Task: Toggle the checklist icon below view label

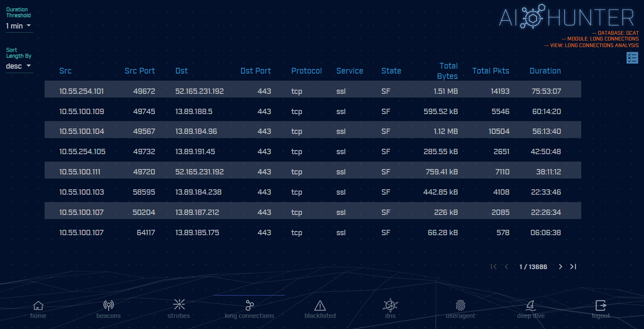Action: (632, 58)
